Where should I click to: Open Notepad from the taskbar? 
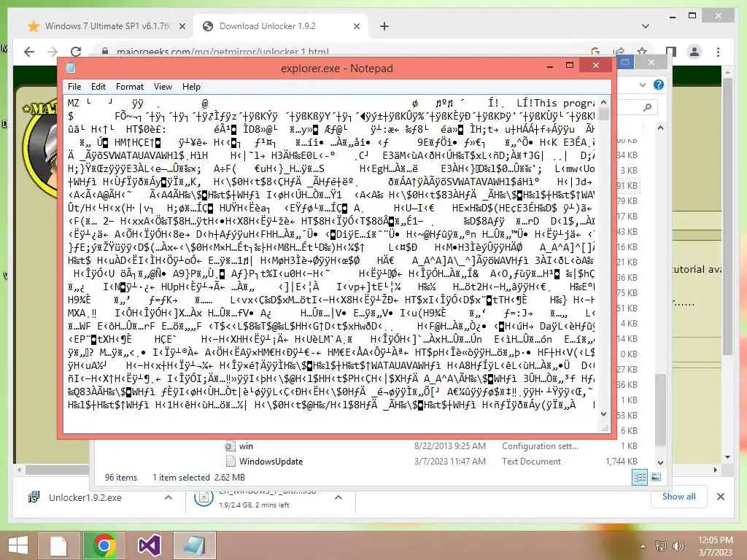click(194, 545)
